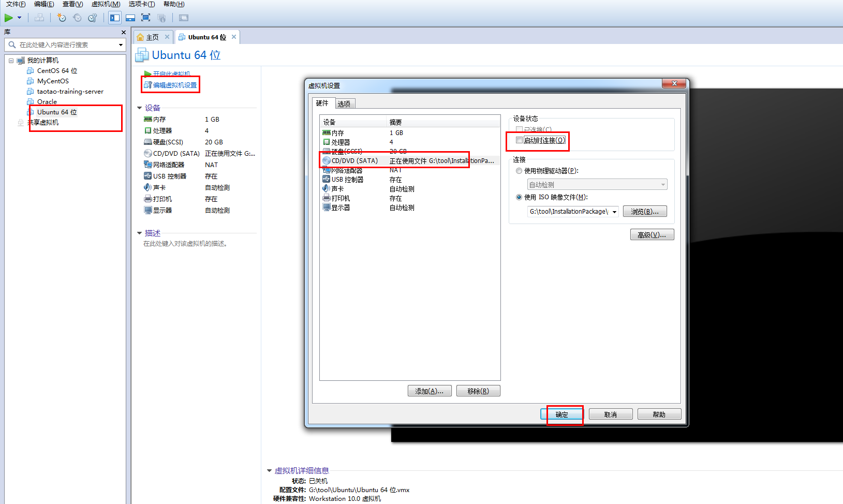843x504 pixels.
Task: Click 确定 button in dialog
Action: pyautogui.click(x=562, y=414)
